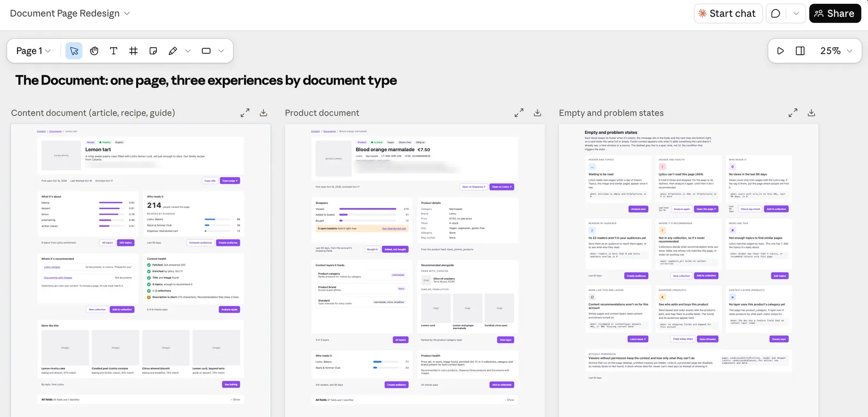The width and height of the screenshot is (868, 417).
Task: Expand the Product document frame to fullscreen
Action: tap(519, 113)
